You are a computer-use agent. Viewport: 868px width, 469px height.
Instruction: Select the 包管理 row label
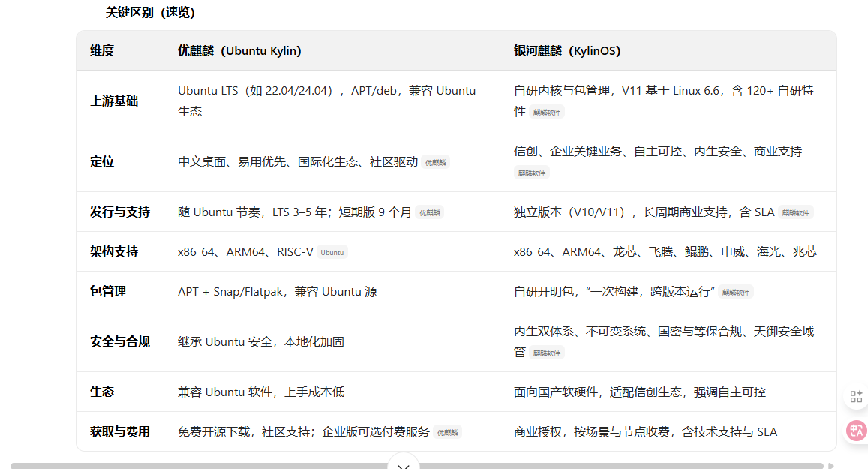coord(108,291)
